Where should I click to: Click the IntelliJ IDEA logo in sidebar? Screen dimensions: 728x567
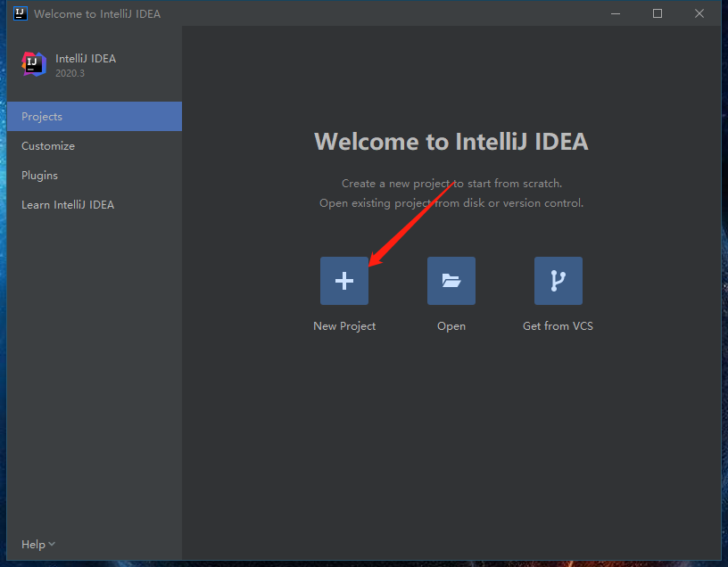pyautogui.click(x=33, y=64)
